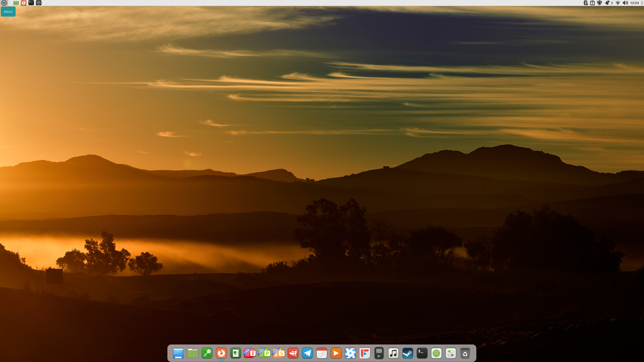Open GIMP from the dock

[x=293, y=353]
